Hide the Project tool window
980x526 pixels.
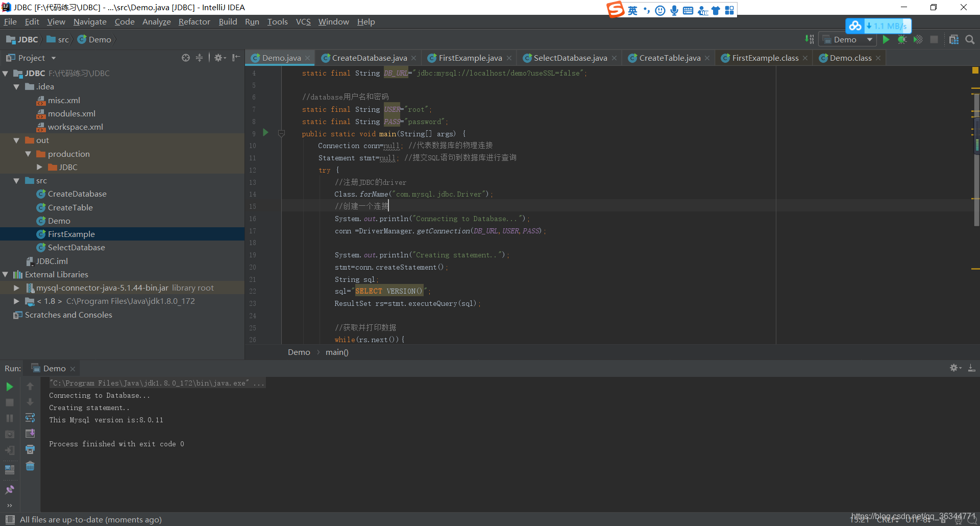click(236, 58)
